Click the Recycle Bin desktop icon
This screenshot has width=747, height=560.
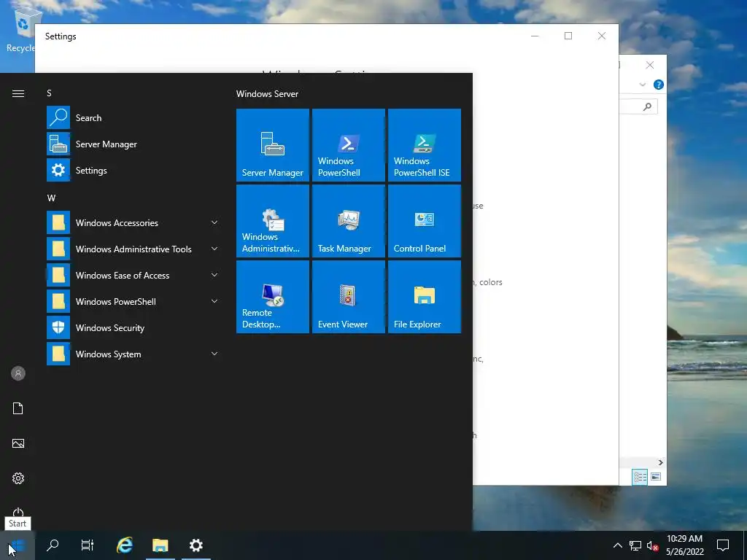[x=21, y=29]
